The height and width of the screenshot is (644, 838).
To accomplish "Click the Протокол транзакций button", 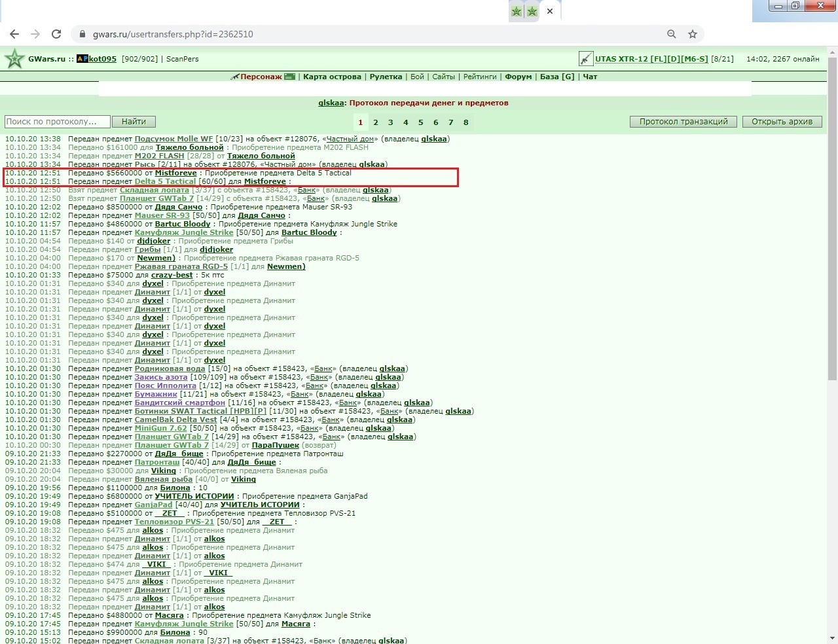I will 683,122.
